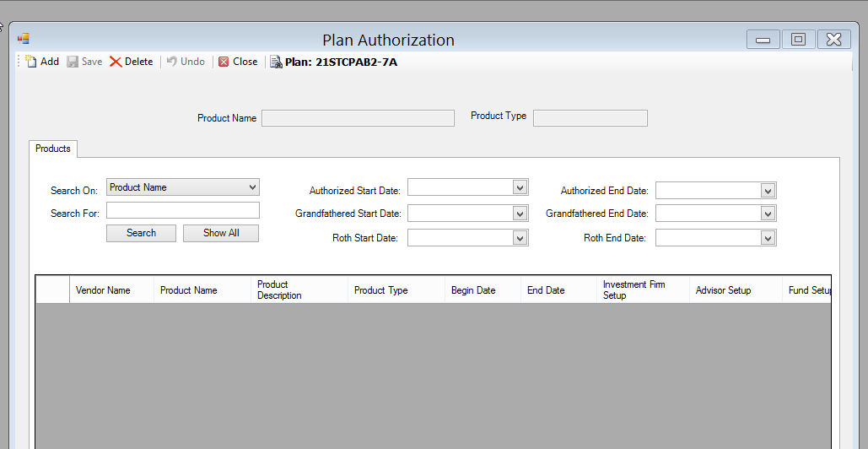Viewport: 868px width, 449px height.
Task: Click the Undo arrow icon
Action: coord(171,62)
